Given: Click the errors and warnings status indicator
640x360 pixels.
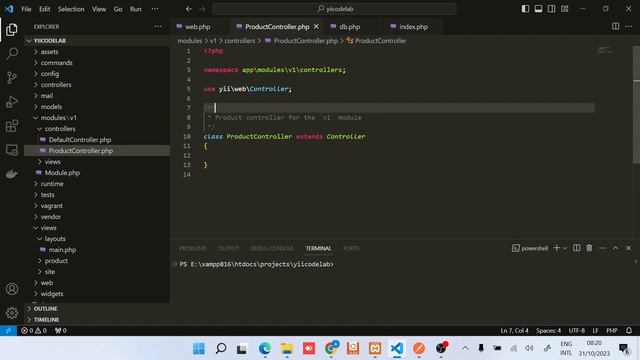Looking at the screenshot, I should pos(34,331).
